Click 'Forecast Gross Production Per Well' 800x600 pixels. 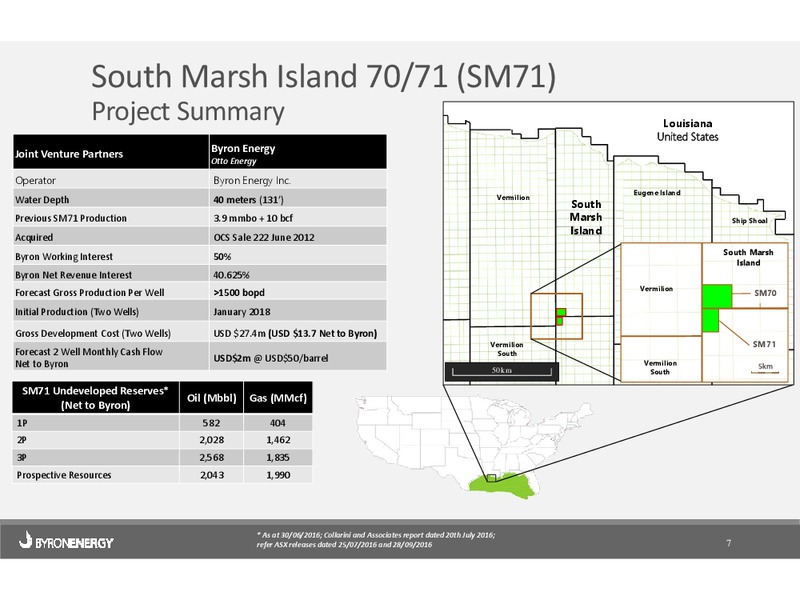(x=90, y=293)
